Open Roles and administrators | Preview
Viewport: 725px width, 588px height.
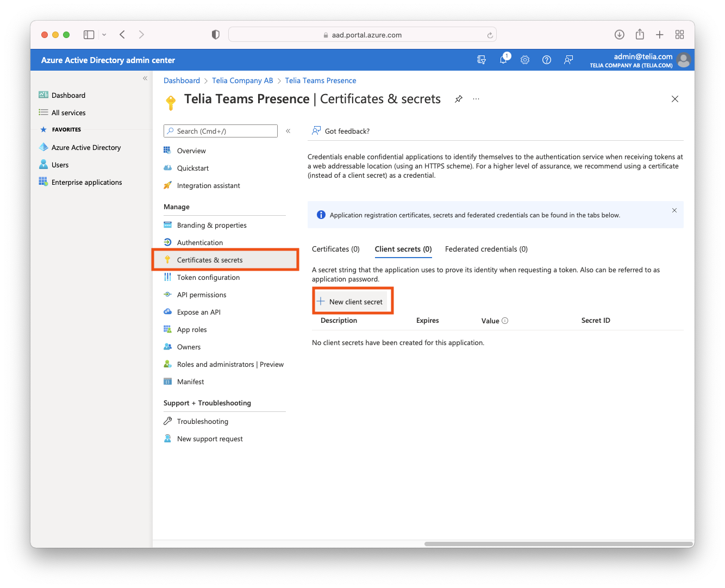pyautogui.click(x=224, y=364)
